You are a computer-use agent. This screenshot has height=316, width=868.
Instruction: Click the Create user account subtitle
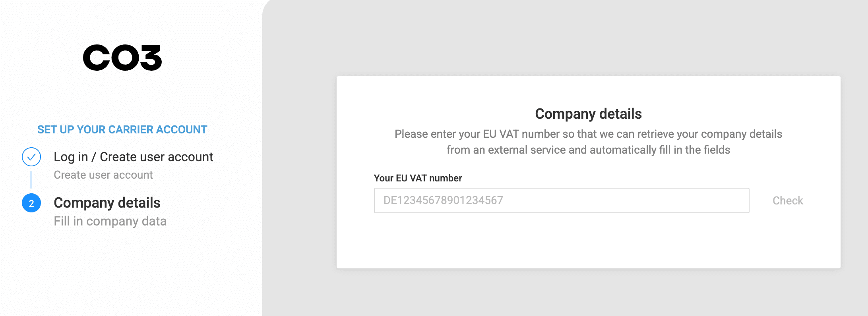(103, 175)
